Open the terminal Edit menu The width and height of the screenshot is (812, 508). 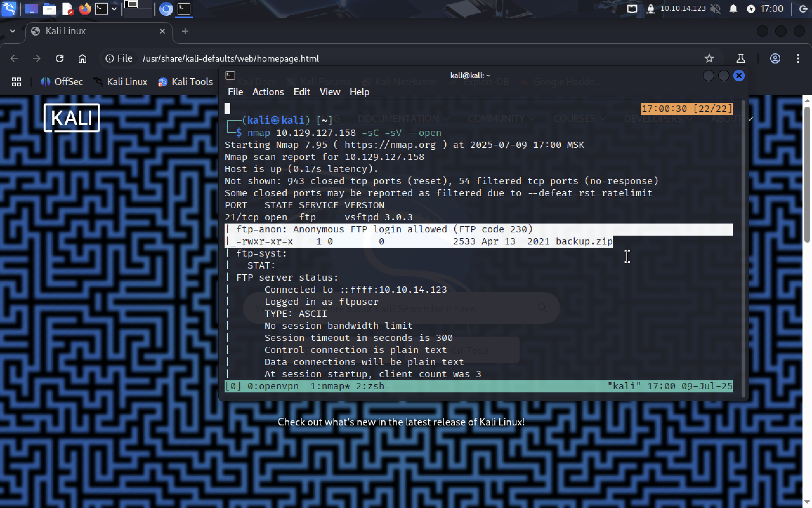click(302, 92)
